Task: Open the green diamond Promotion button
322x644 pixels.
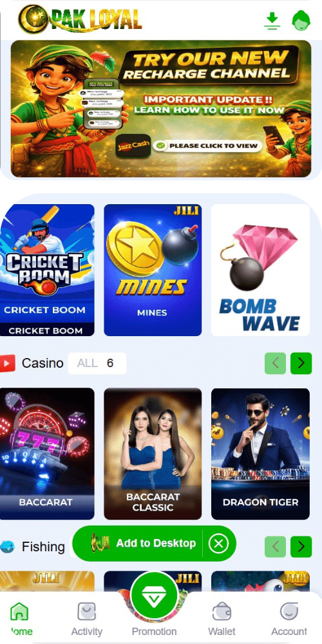Action: click(x=154, y=595)
